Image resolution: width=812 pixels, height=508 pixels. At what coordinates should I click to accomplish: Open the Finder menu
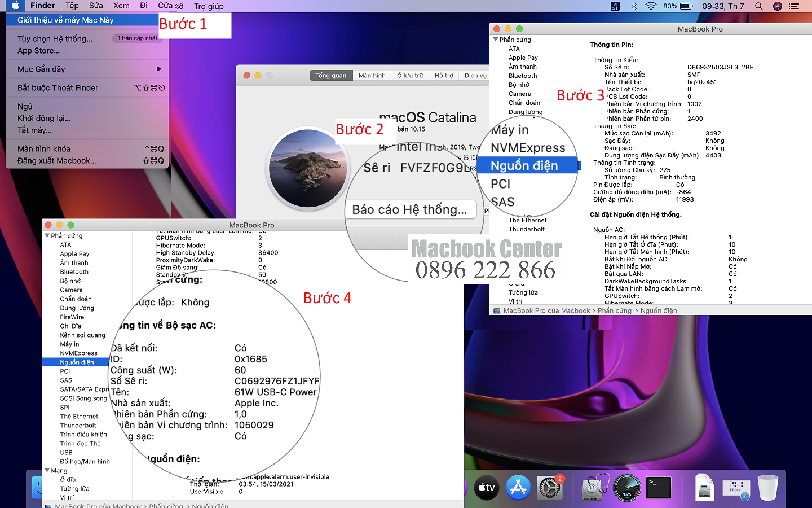[43, 6]
